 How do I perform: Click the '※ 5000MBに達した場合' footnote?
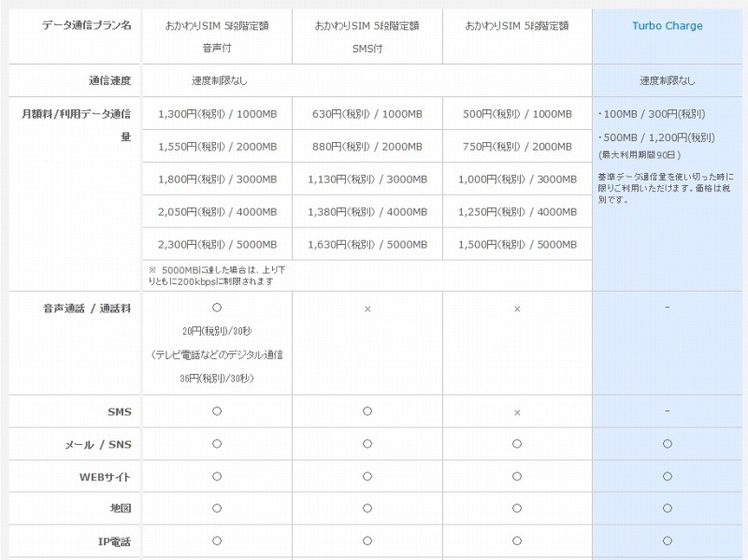click(x=217, y=276)
